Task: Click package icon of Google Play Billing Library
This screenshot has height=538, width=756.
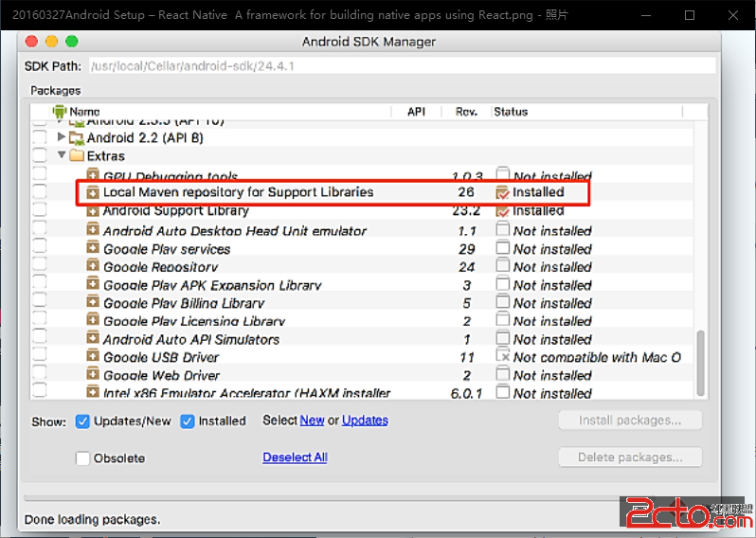Action: (93, 301)
